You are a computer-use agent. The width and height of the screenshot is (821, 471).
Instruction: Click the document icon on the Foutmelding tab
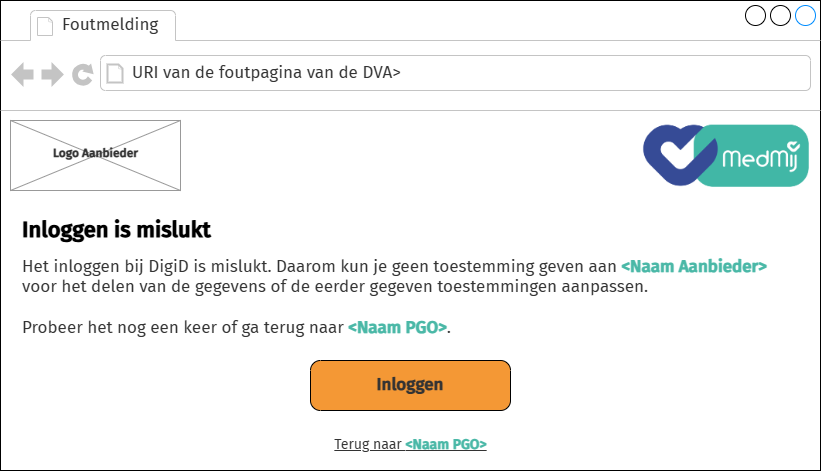[45, 25]
